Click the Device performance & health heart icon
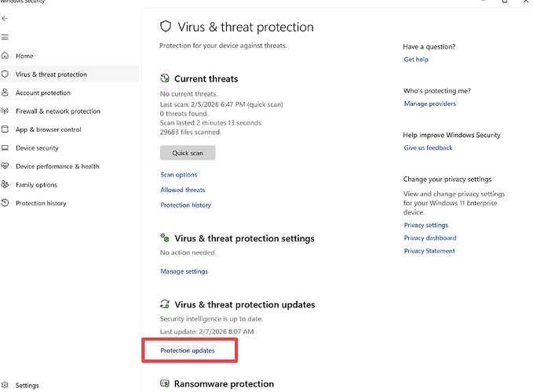The height and width of the screenshot is (392, 533). tap(5, 166)
